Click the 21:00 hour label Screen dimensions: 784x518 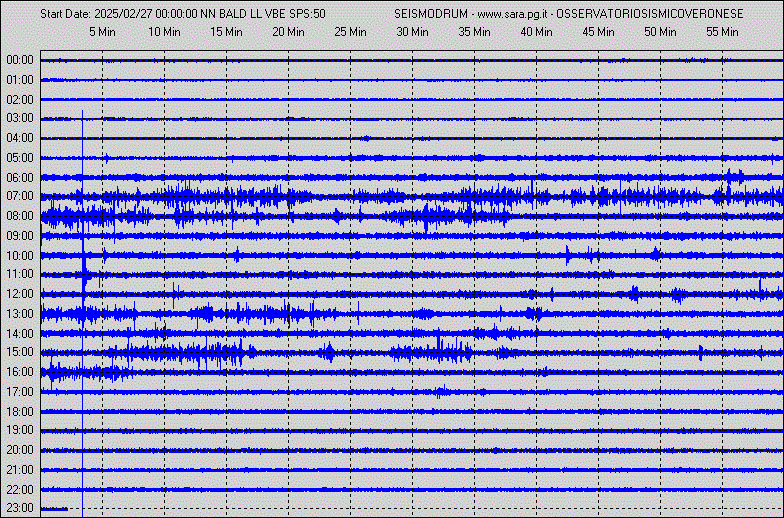(x=20, y=470)
